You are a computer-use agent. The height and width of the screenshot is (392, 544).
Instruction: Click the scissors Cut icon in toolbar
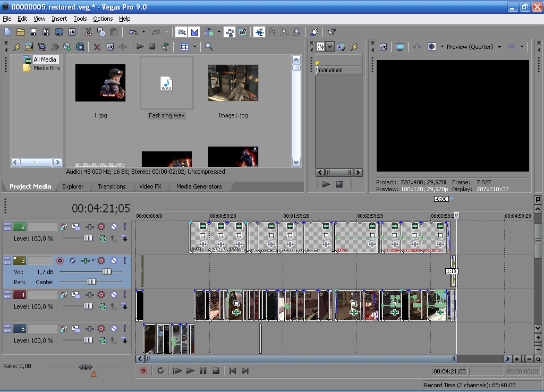coord(88,32)
